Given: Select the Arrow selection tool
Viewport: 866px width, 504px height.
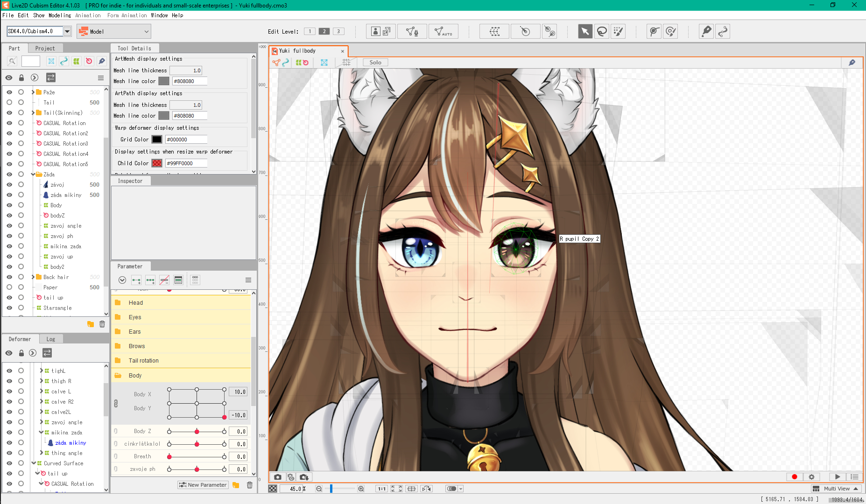Looking at the screenshot, I should (585, 32).
